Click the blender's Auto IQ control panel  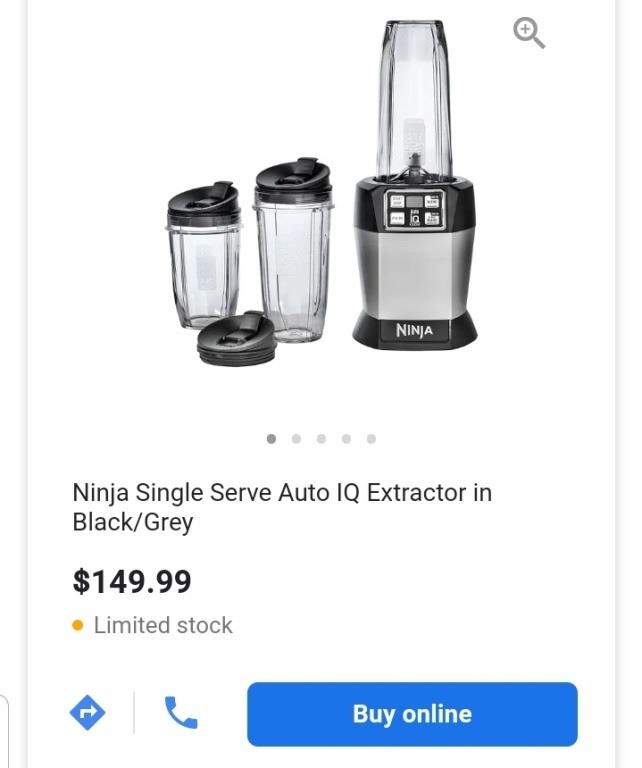415,209
